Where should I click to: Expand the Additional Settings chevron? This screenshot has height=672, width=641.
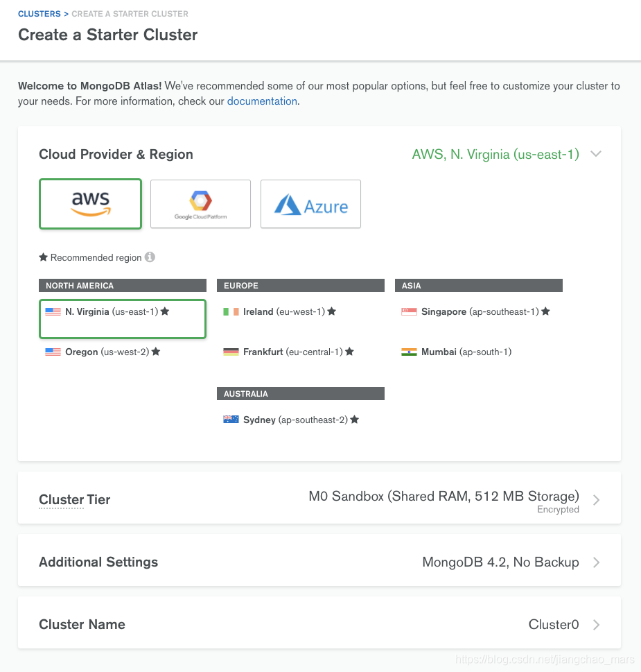[x=596, y=562]
